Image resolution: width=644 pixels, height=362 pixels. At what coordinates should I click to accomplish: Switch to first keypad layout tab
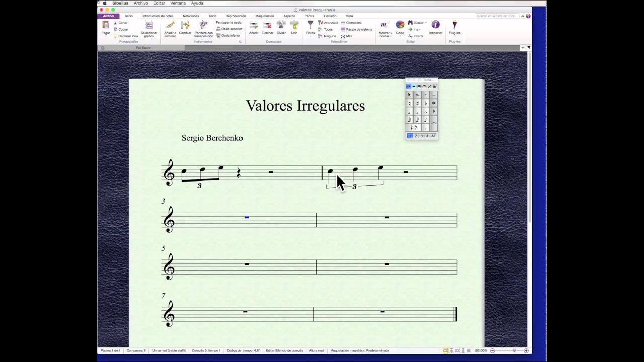(409, 86)
